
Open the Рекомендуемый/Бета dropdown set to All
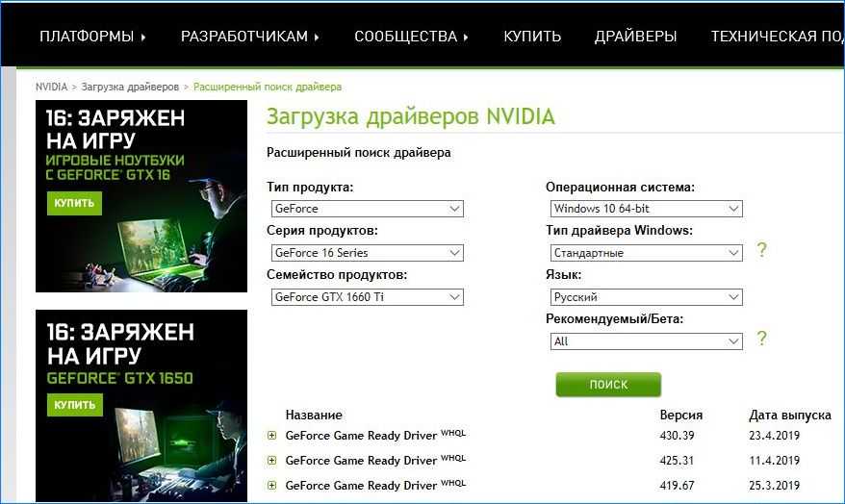pyautogui.click(x=645, y=341)
